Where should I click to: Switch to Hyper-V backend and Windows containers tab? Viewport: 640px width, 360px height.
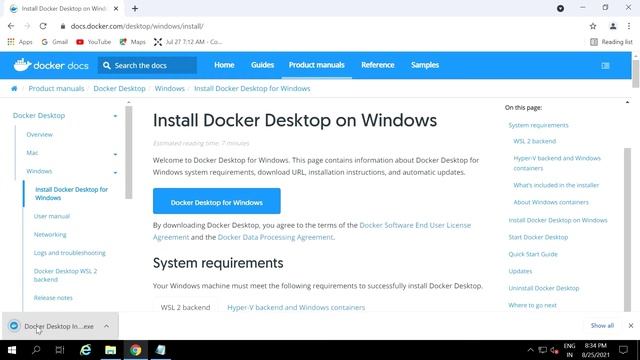[296, 307]
